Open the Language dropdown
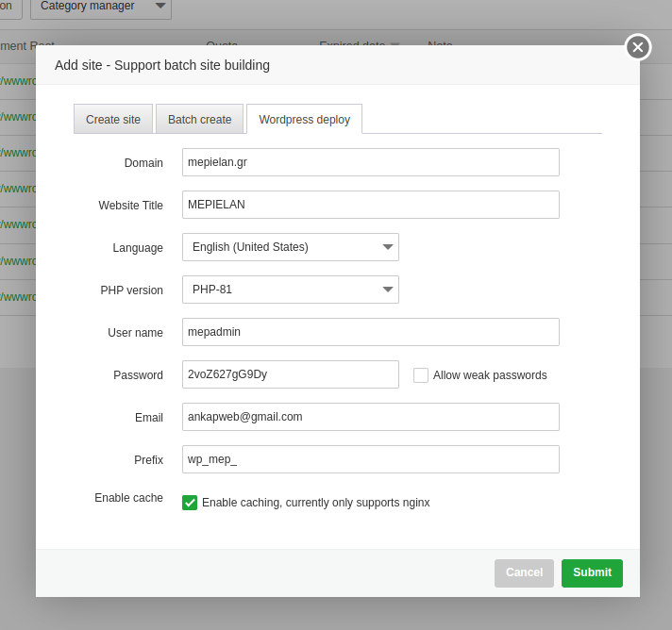This screenshot has width=672, height=630. pos(291,247)
